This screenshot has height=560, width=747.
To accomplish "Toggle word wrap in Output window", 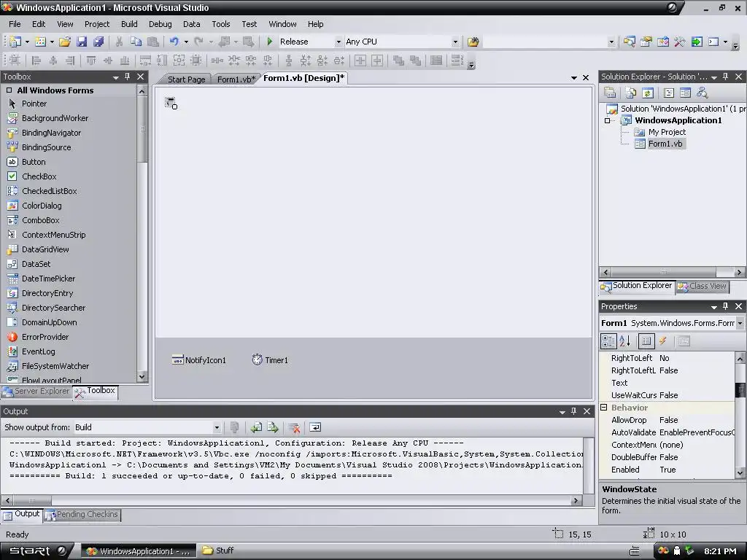I will (315, 427).
